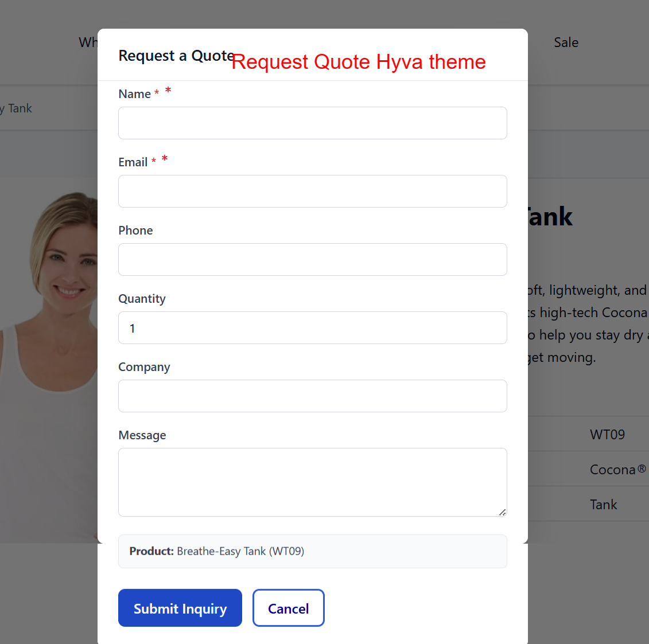Click the Message field label
Screen dimensions: 649x644
[142, 435]
